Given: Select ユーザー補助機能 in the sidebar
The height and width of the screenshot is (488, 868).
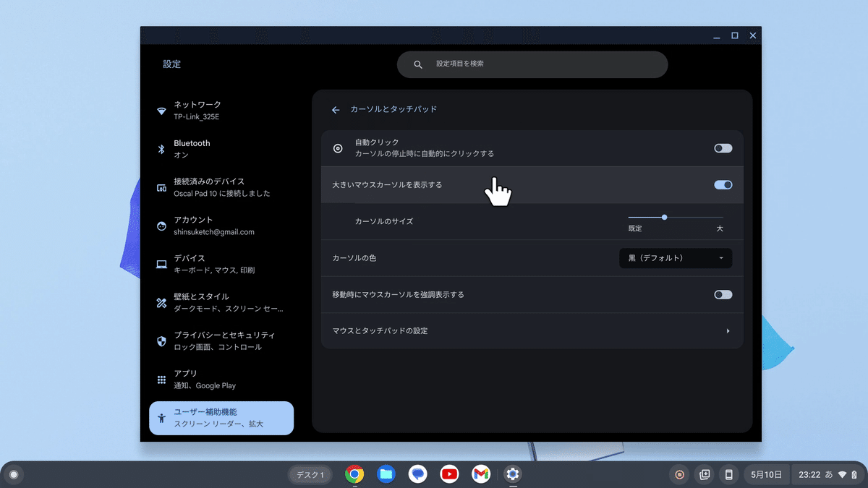Looking at the screenshot, I should 221,418.
